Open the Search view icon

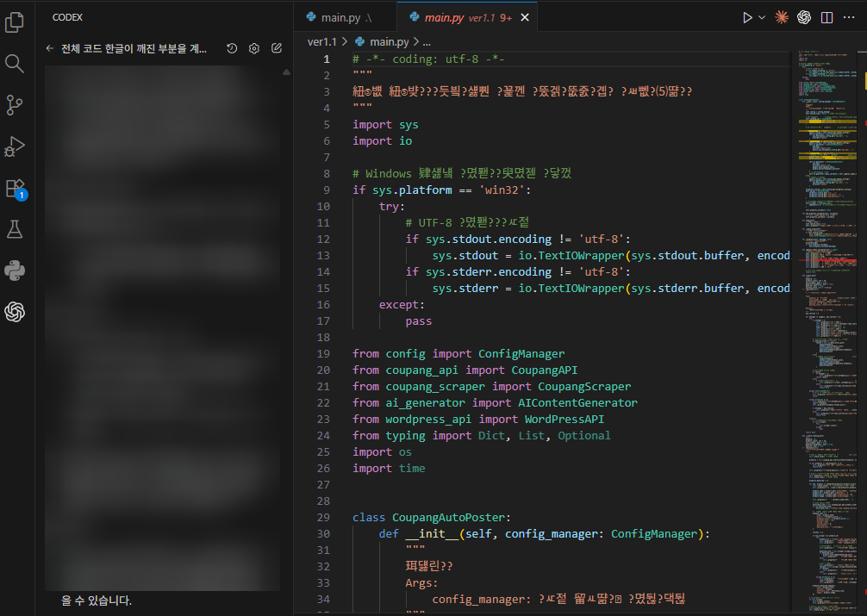tap(15, 64)
